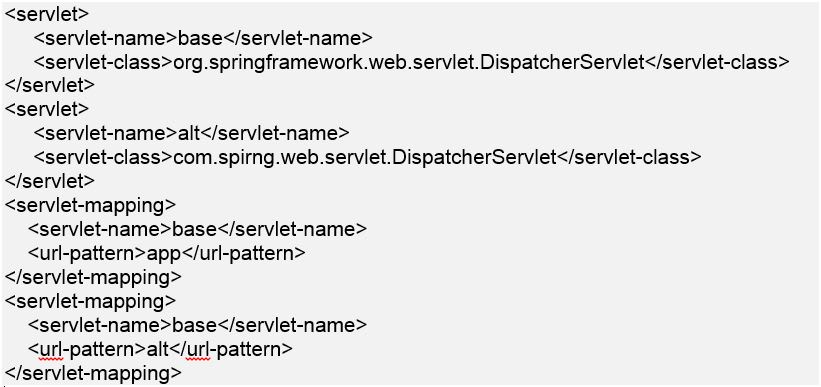821x387 pixels.
Task: Click closing </servlet-class> tag on springframework line
Action: tap(716, 62)
